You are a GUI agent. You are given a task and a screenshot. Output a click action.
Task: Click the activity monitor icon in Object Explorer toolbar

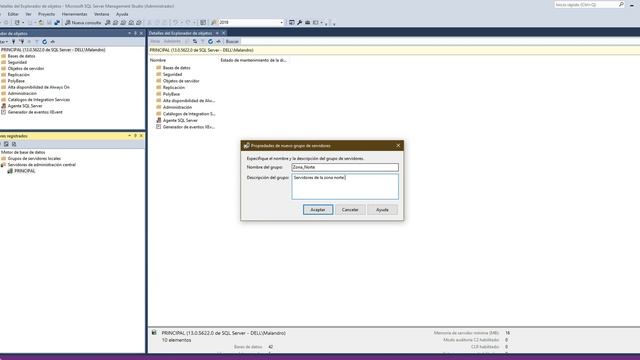[x=52, y=42]
